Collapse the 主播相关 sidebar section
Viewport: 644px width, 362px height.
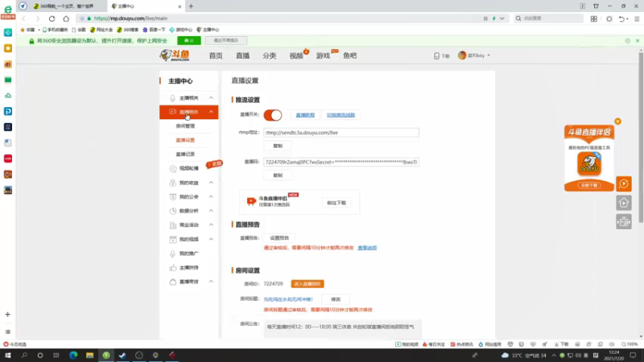[211, 98]
